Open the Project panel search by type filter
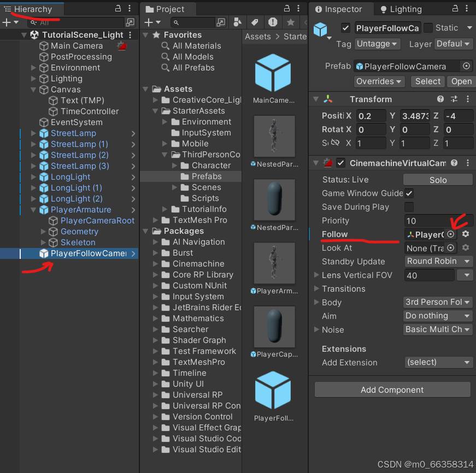 click(237, 22)
